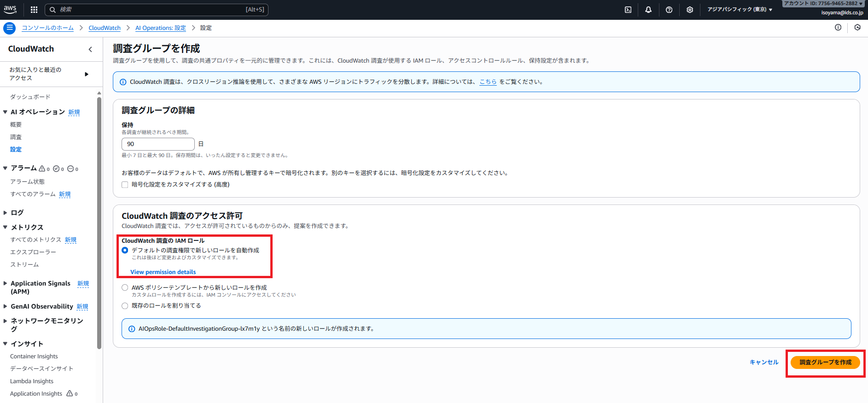
Task: Open the Asia Pacific Tokyo region dropdown
Action: click(x=740, y=10)
